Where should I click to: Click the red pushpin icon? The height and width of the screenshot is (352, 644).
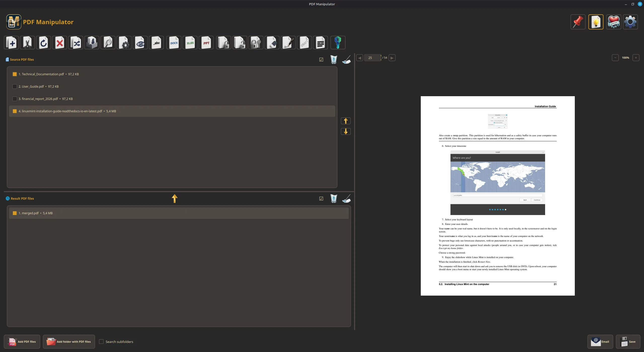pos(578,22)
